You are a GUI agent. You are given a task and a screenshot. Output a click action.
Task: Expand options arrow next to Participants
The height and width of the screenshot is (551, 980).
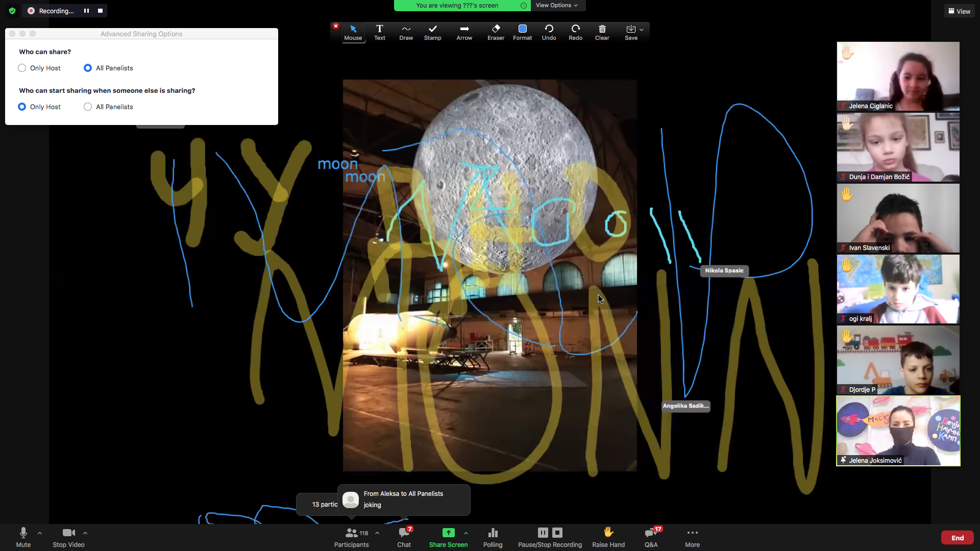click(377, 533)
